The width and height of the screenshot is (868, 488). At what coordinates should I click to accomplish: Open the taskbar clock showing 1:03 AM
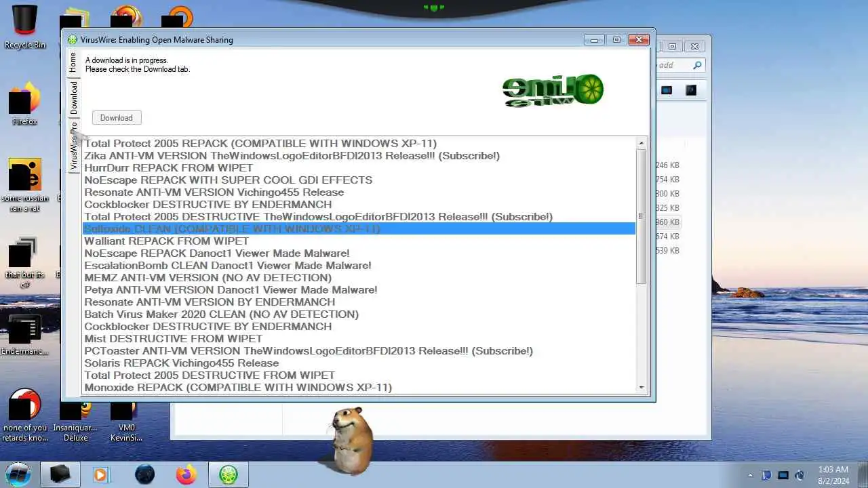click(833, 474)
